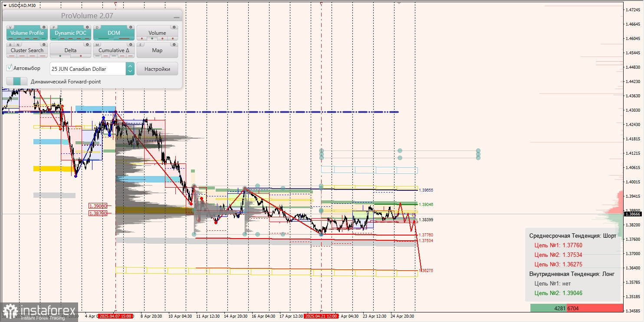The image size is (644, 322).
Task: Click the Volume gear settings icon
Action: (x=174, y=27)
